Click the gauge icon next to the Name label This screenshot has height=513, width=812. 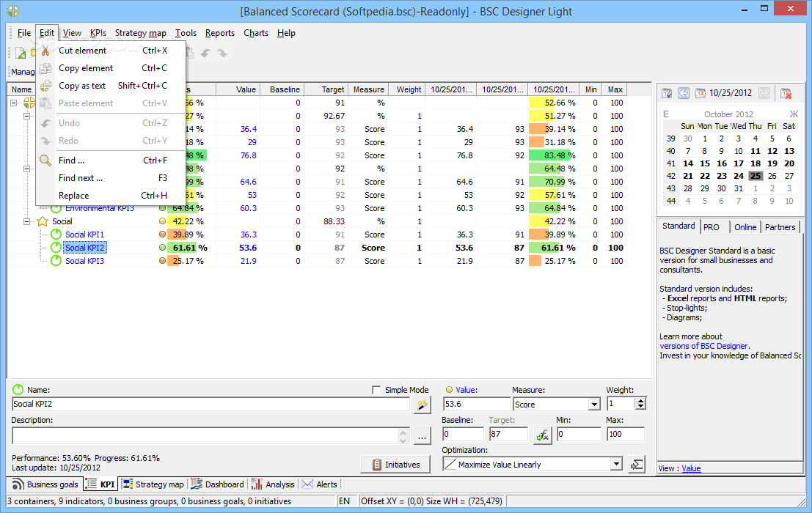tap(18, 389)
